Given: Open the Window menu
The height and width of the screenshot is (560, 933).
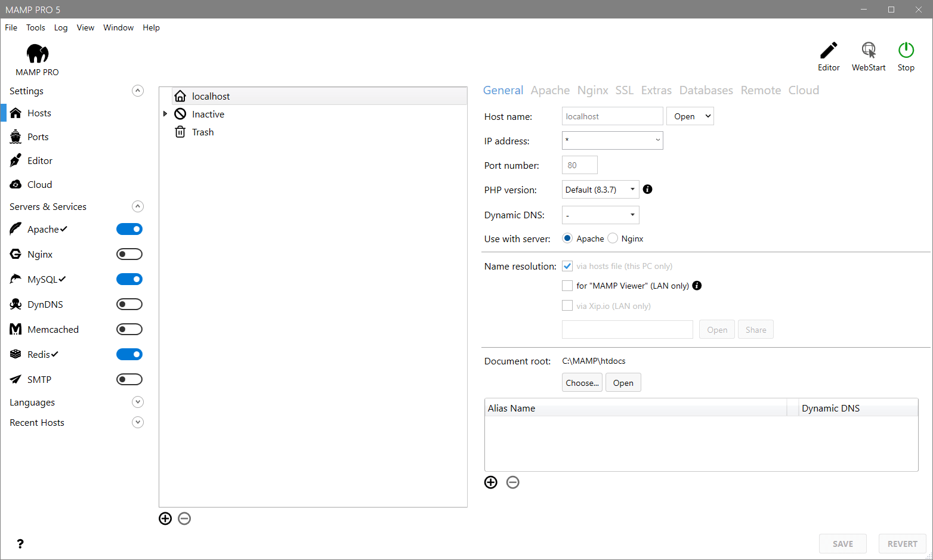Looking at the screenshot, I should 119,28.
